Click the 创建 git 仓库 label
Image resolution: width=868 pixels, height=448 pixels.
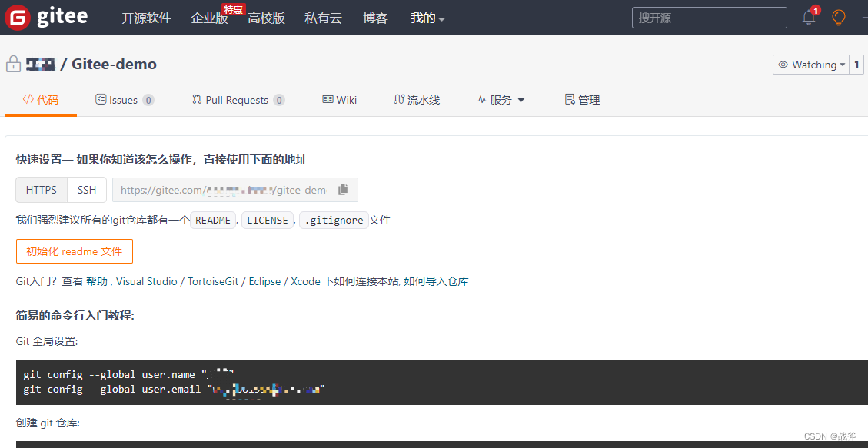tap(48, 423)
